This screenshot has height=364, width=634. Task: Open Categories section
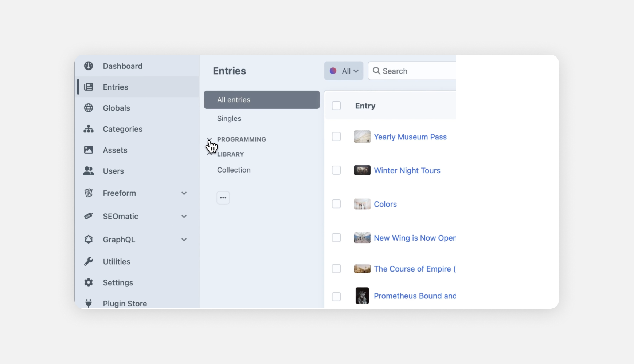click(x=137, y=129)
